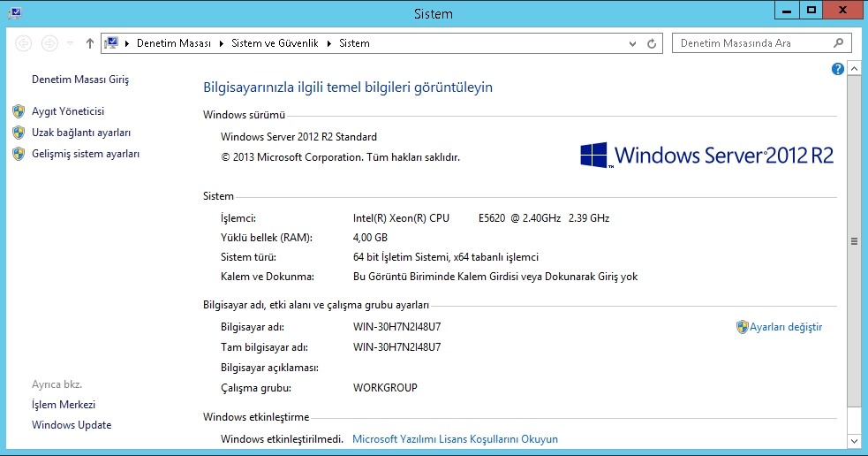Open Windows Update link
Screen dimensions: 868x456
(72, 425)
